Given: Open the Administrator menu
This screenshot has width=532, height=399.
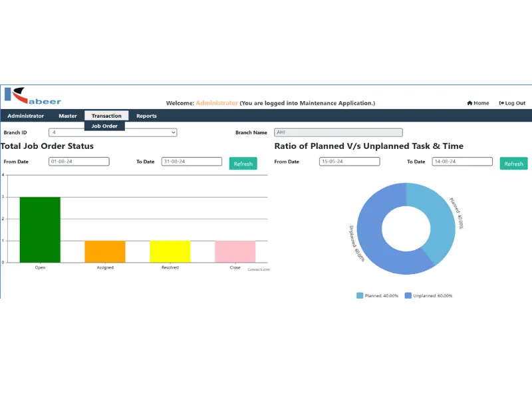Looking at the screenshot, I should (x=25, y=115).
